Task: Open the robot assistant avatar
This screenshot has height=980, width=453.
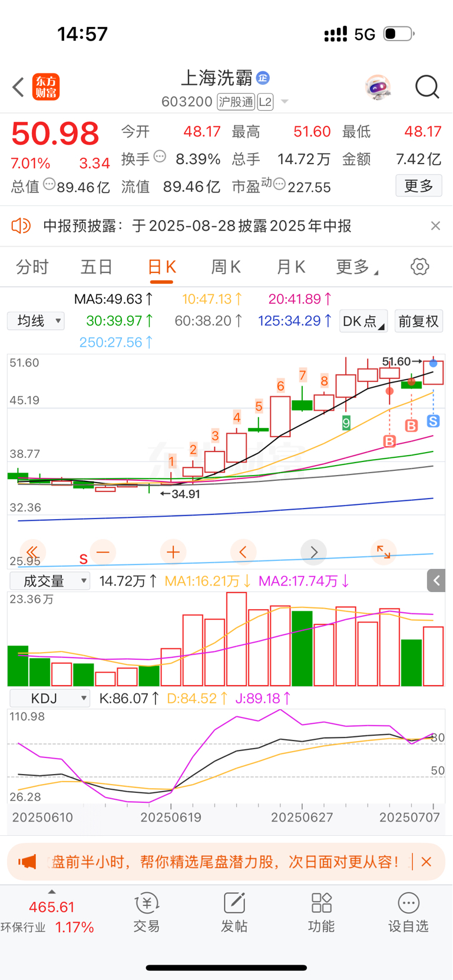Action: pos(378,87)
